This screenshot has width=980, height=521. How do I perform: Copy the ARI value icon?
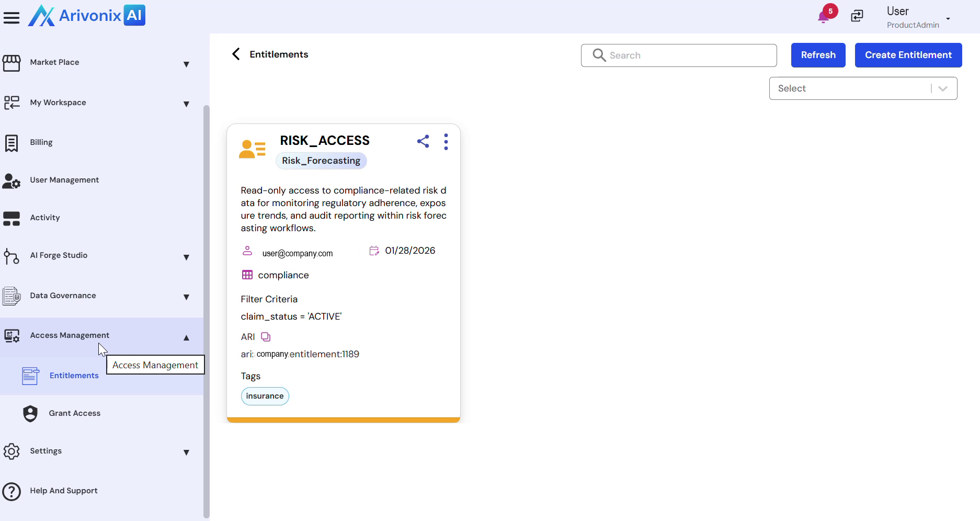266,337
